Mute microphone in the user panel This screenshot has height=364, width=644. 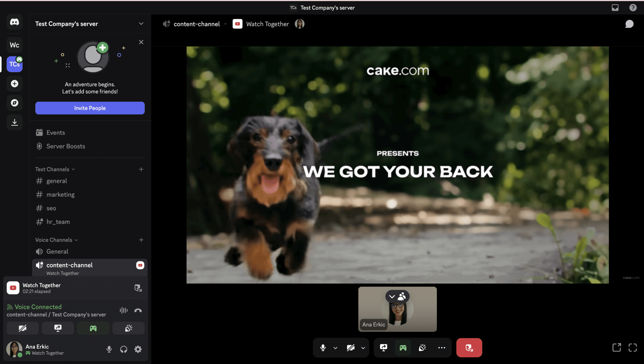click(109, 349)
